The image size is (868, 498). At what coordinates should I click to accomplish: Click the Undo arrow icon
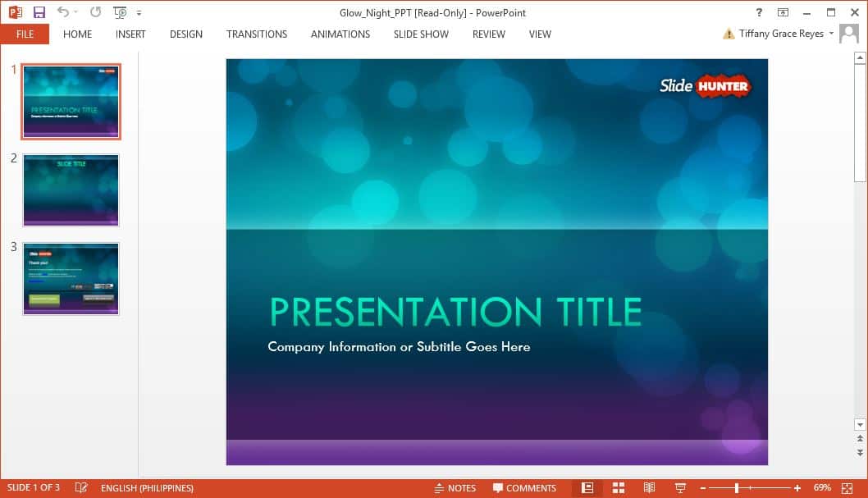(x=63, y=12)
